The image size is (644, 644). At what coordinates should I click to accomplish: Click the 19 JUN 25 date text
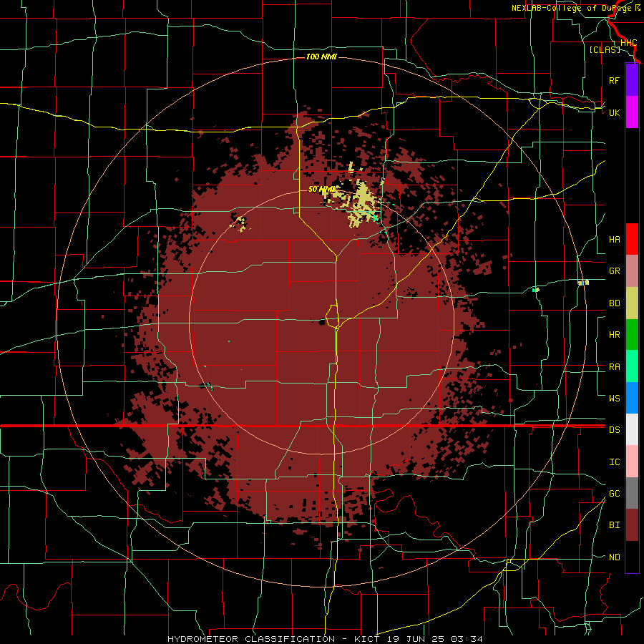click(417, 639)
